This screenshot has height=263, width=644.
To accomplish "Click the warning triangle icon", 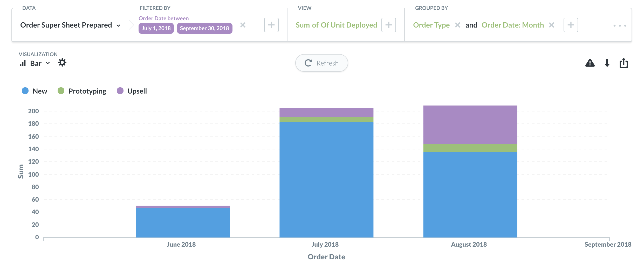I will [x=590, y=63].
